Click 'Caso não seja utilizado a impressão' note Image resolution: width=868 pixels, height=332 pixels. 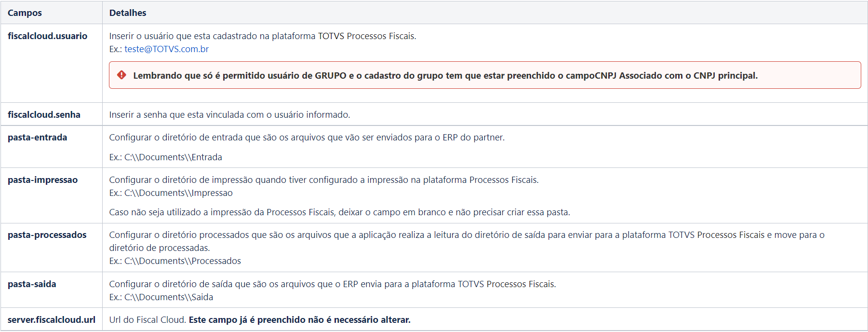[x=339, y=212]
